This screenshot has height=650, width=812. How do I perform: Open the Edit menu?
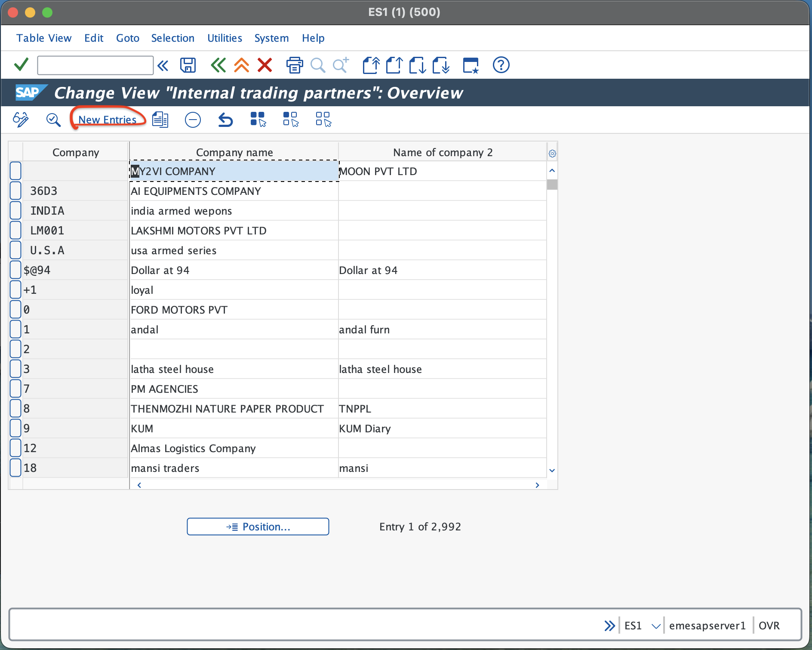pyautogui.click(x=94, y=38)
